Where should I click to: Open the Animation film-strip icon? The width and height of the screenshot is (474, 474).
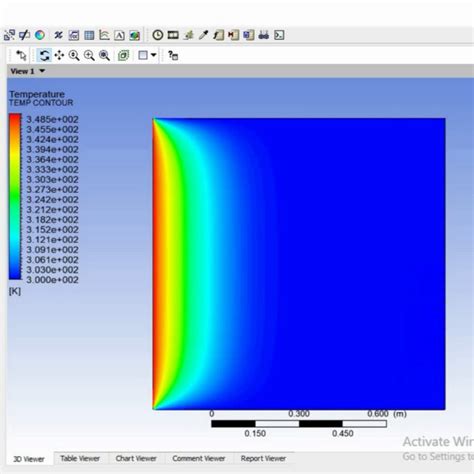173,35
